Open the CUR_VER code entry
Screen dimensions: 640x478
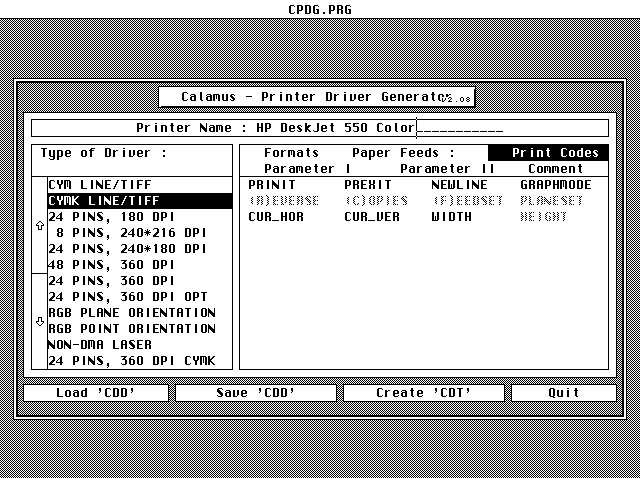coord(372,217)
